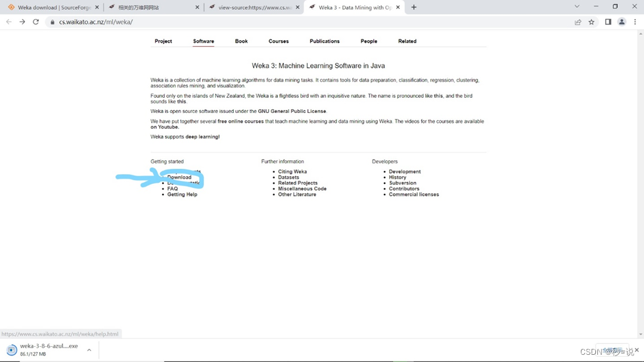Screen dimensions: 644x362
Task: Open the Publications navigation item
Action: 325,41
